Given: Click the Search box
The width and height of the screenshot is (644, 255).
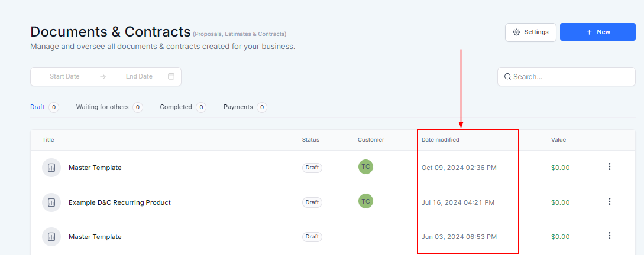Looking at the screenshot, I should coord(567,77).
